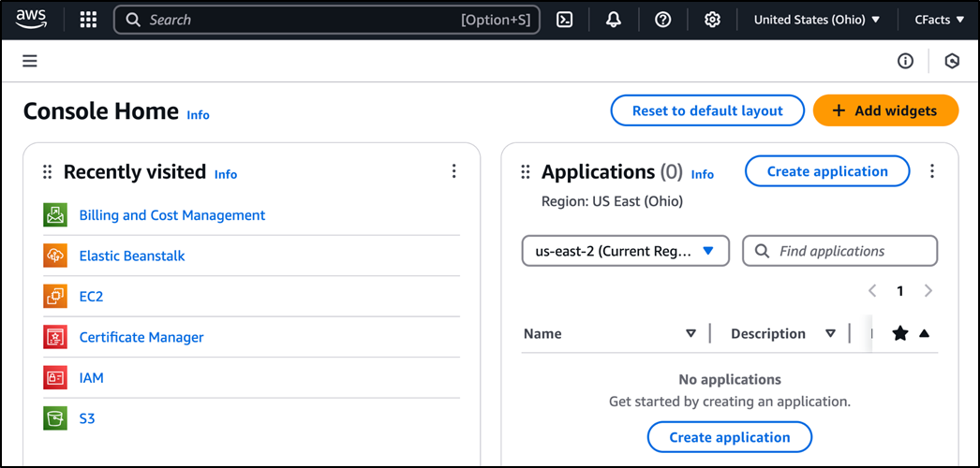This screenshot has height=468, width=980.
Task: Open the Billing and Cost Management link
Action: coord(171,214)
